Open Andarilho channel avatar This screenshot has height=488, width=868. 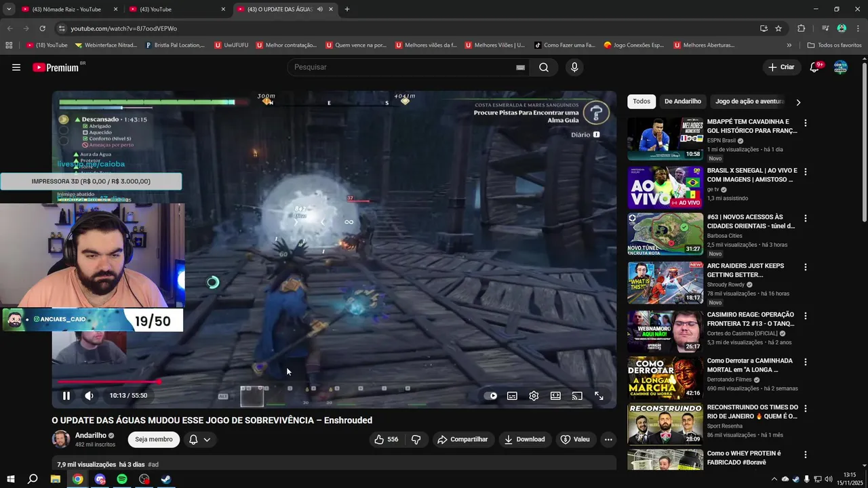click(x=61, y=439)
